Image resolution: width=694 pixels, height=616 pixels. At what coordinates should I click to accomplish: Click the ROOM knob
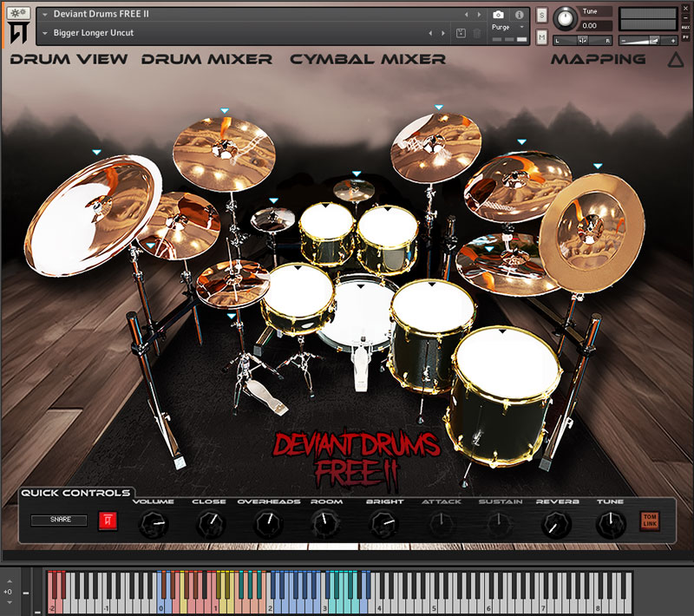click(326, 524)
